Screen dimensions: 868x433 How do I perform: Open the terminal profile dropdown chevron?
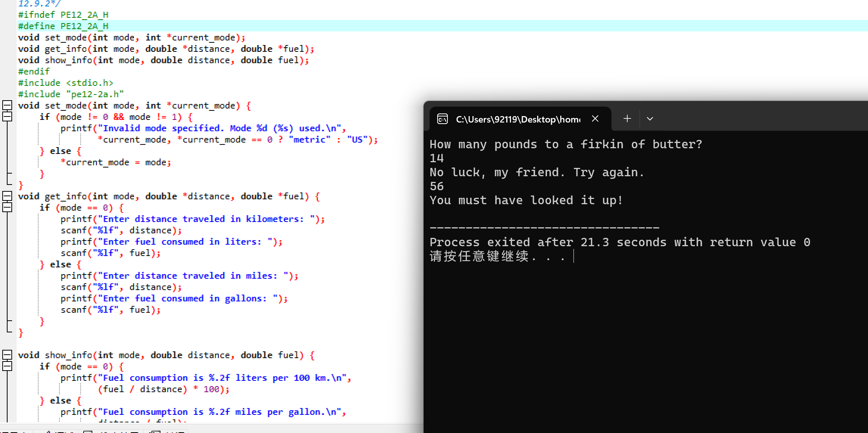point(650,119)
